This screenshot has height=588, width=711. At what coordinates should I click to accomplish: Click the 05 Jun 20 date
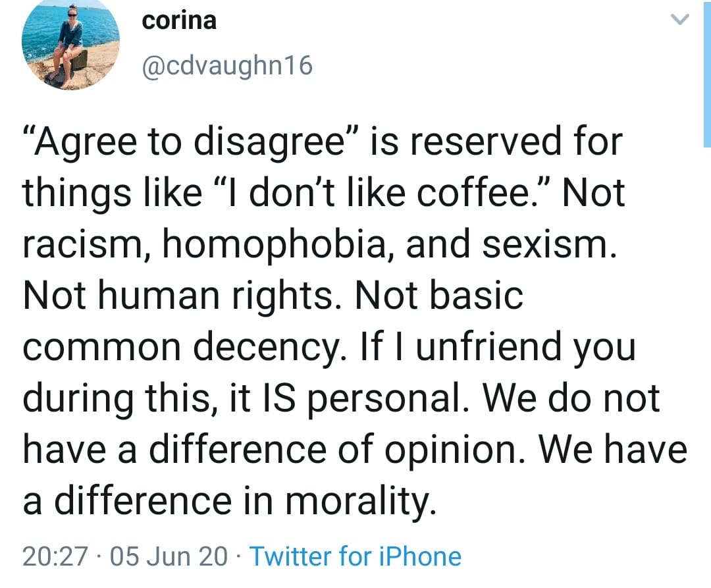169,556
